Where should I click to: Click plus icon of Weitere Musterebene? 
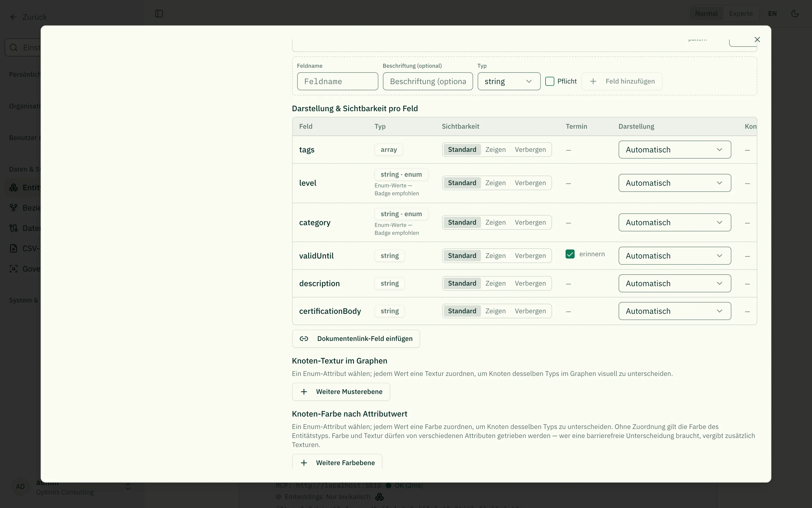coord(304,392)
